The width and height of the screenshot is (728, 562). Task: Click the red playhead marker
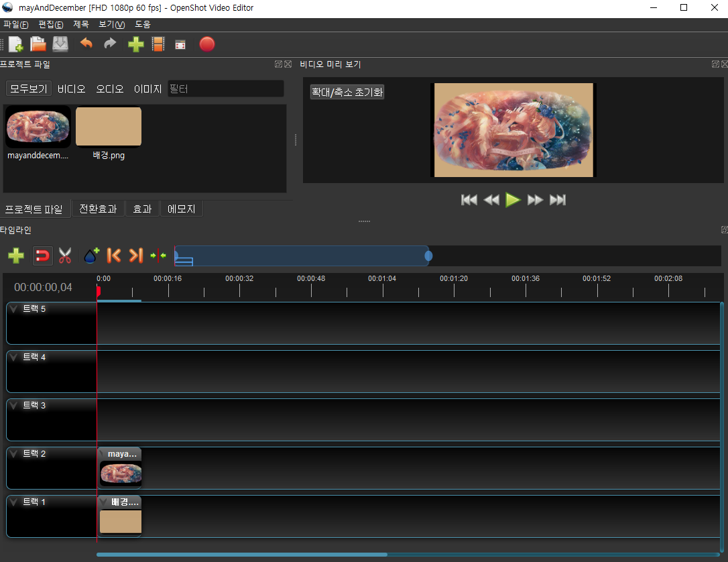(99, 291)
